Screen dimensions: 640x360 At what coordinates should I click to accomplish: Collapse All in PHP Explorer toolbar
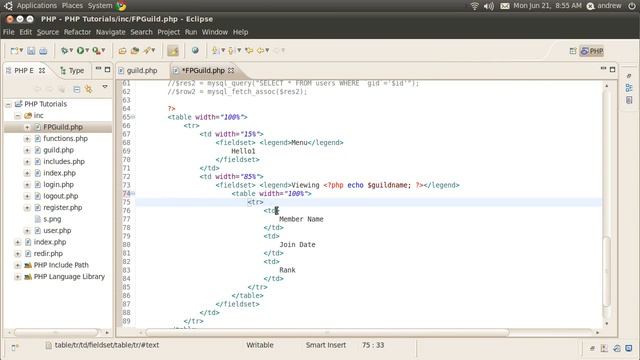click(x=77, y=89)
